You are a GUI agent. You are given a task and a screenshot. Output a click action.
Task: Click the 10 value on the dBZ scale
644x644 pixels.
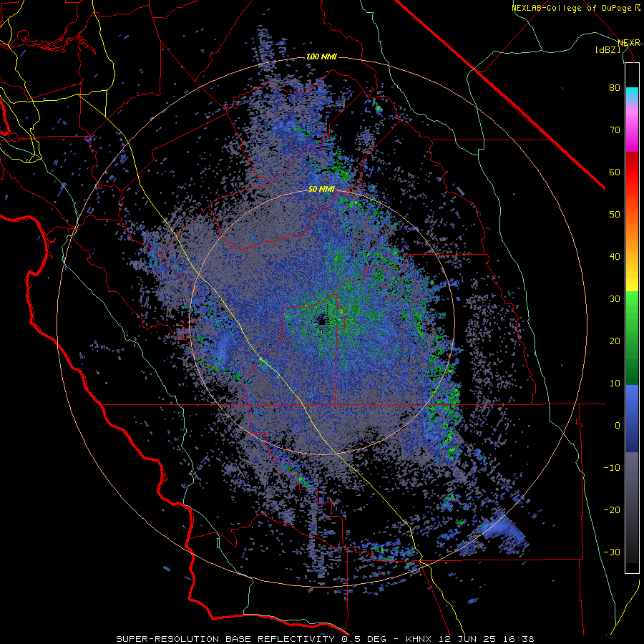click(x=615, y=384)
